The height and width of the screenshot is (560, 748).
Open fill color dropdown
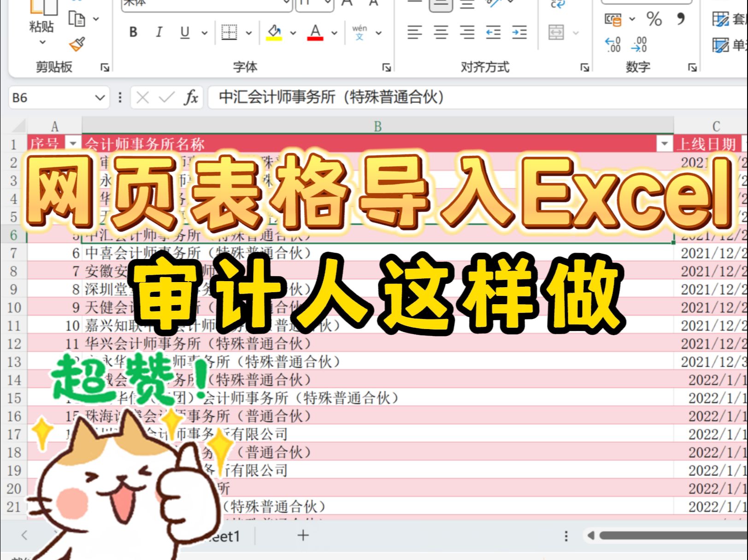pos(293,33)
